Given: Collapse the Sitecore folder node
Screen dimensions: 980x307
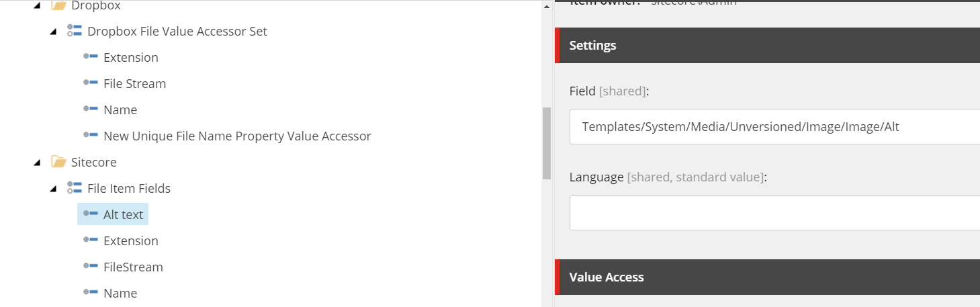Looking at the screenshot, I should 38,163.
